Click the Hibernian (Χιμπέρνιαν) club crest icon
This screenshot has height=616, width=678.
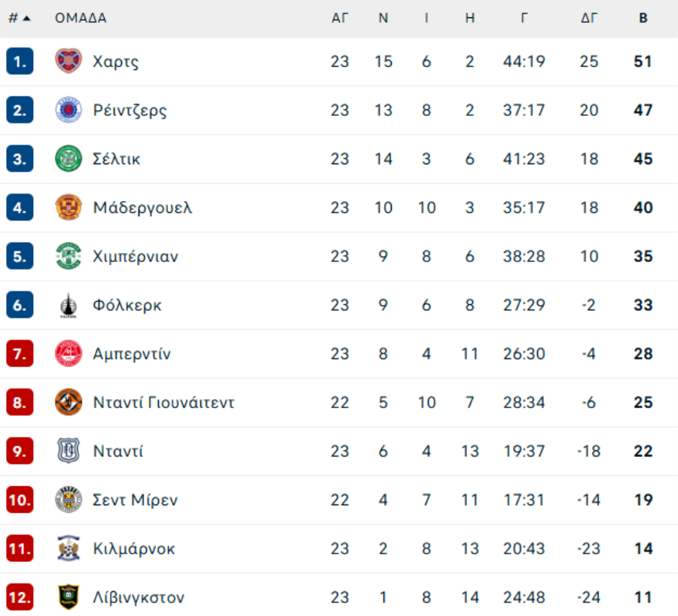click(69, 256)
